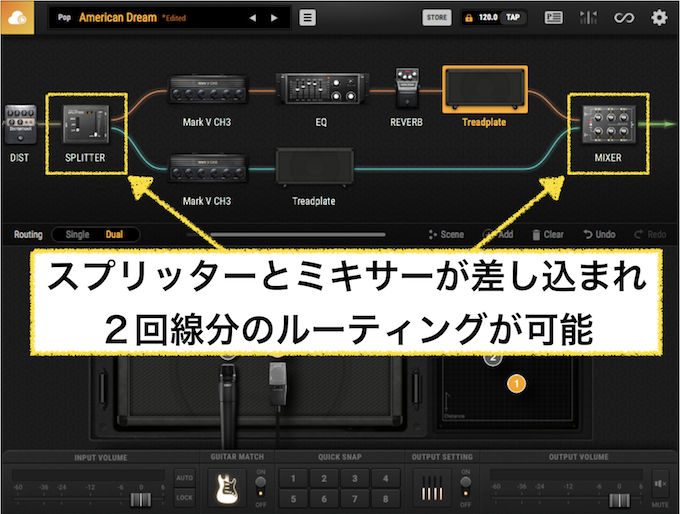Click mic position marker 1
Viewport: 680px width, 514px height.
coord(516,383)
